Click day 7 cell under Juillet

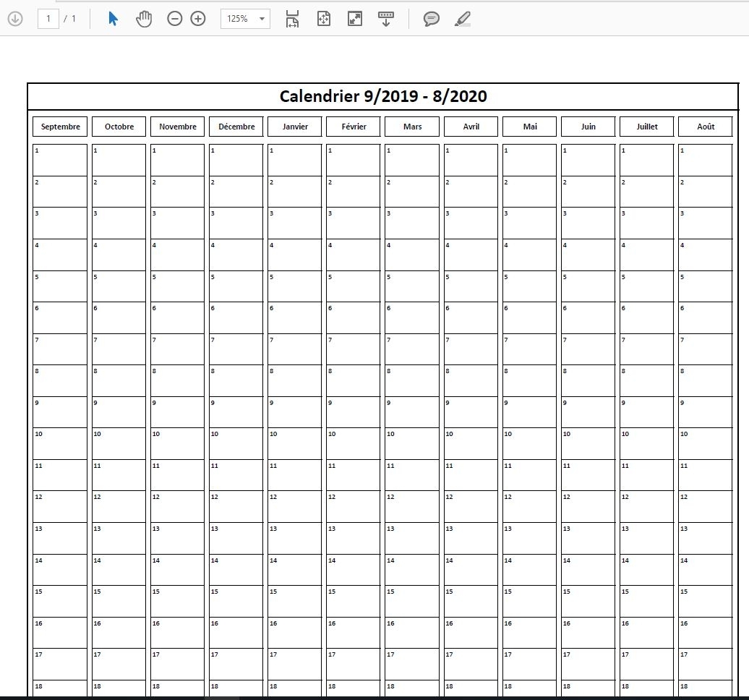(x=647, y=349)
